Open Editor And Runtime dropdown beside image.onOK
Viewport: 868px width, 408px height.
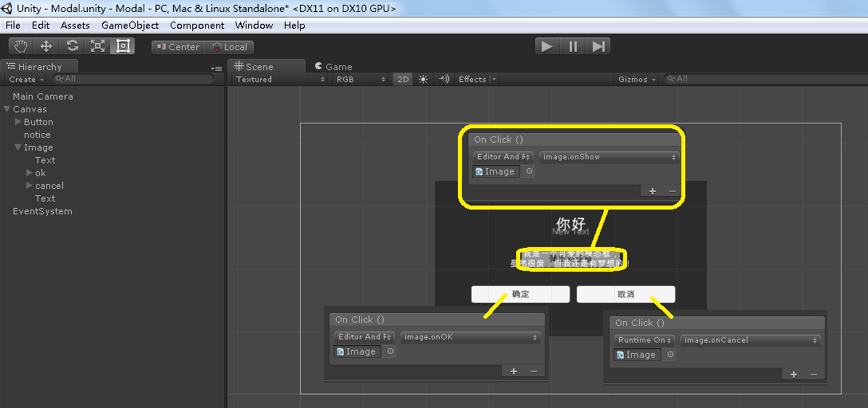click(x=365, y=337)
